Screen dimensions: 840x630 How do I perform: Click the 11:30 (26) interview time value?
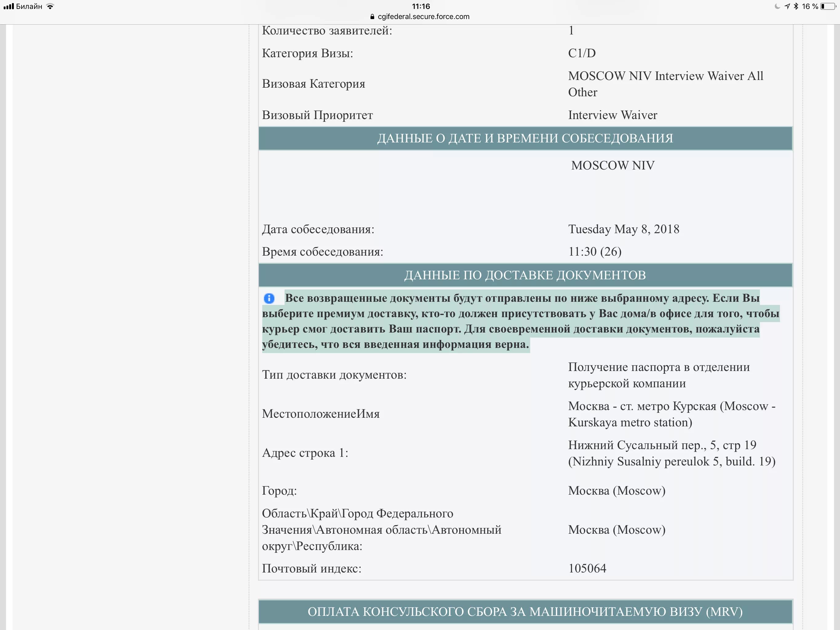tap(595, 252)
